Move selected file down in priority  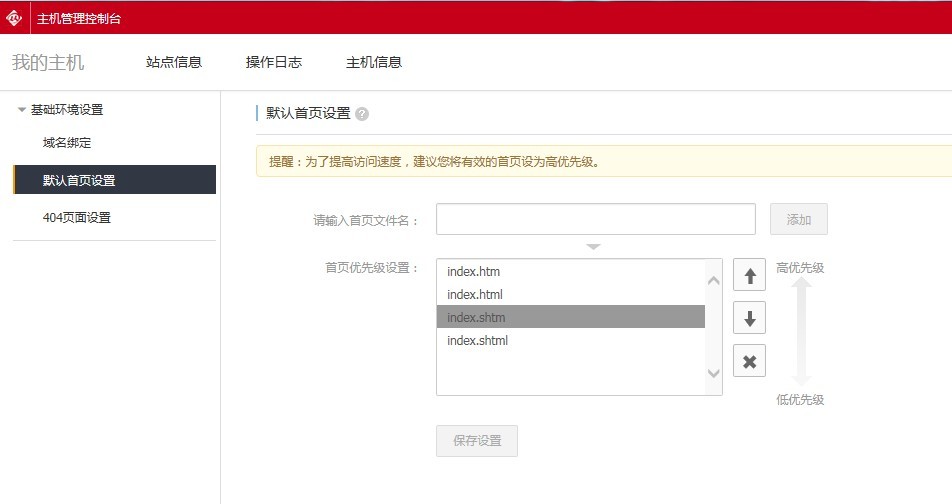[749, 318]
